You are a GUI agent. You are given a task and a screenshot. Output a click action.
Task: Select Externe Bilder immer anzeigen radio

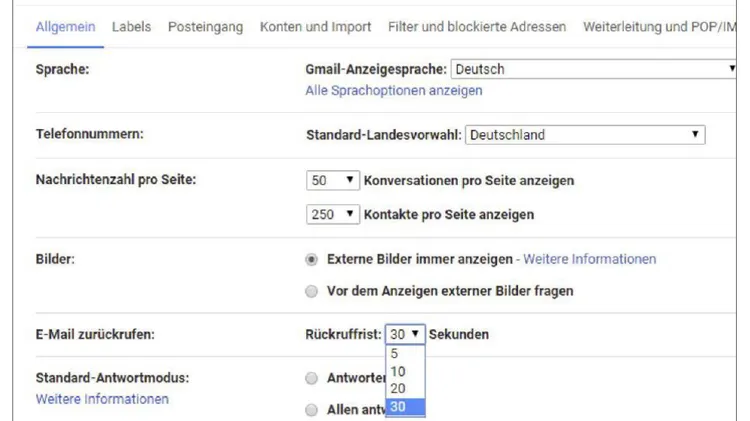312,259
